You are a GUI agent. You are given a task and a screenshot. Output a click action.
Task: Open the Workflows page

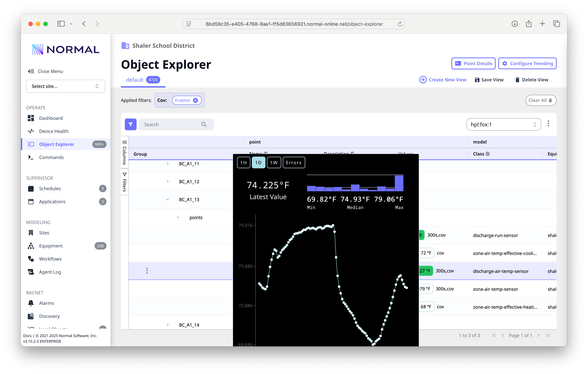pyautogui.click(x=50, y=259)
